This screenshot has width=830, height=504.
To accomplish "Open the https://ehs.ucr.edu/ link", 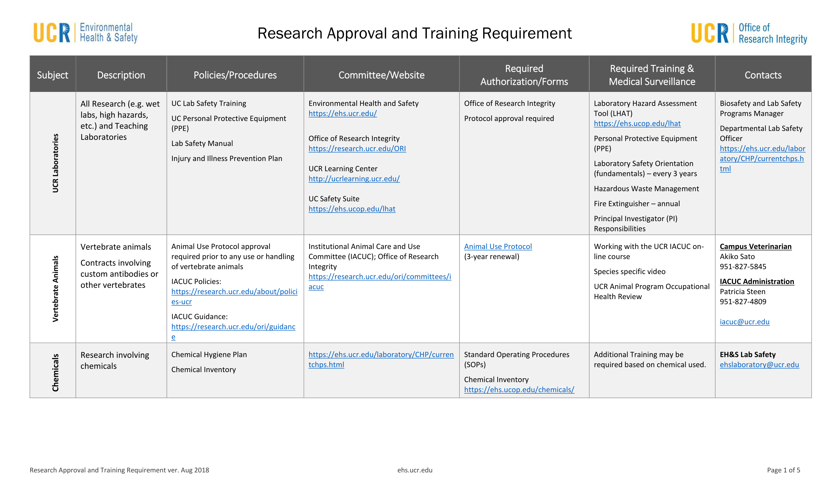I will pyautogui.click(x=342, y=114).
